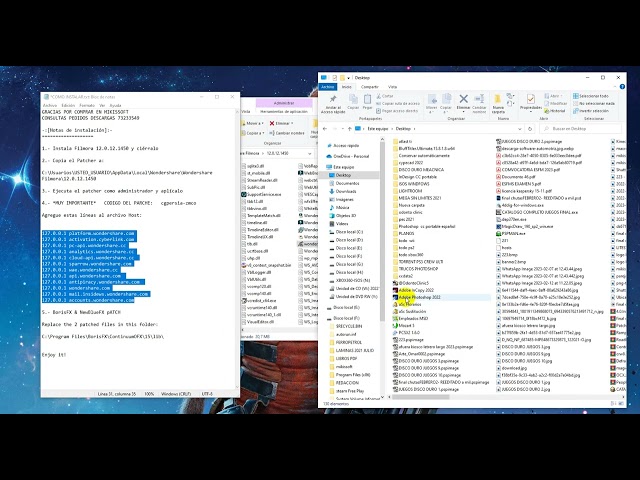Select the PSPMAN.exe file
Screen dimensions: 640x480
[513, 233]
